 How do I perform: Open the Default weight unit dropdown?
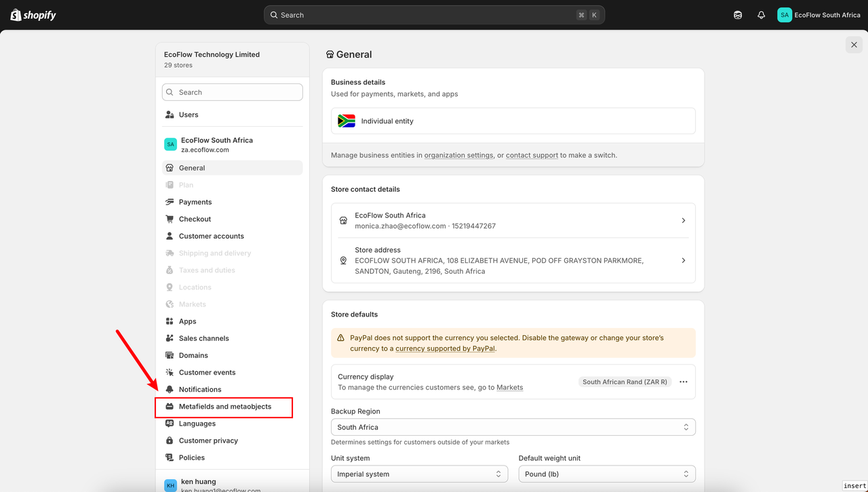606,474
